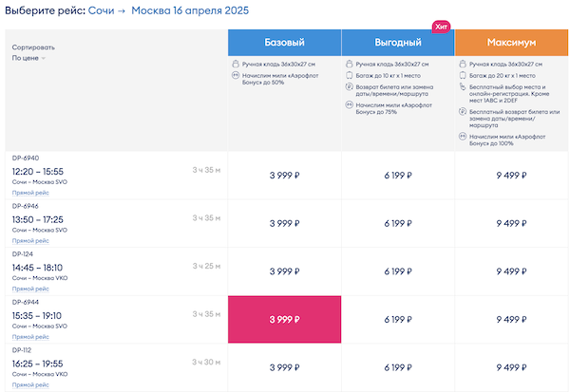Click baggage 20 kg icon in Максимум column
The image size is (570, 392).
click(462, 75)
